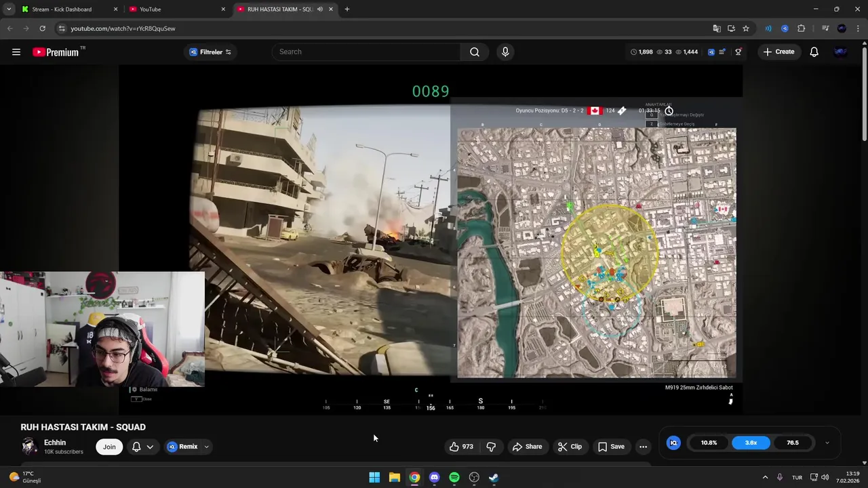Expand notification preferences chevron next to bell
Image resolution: width=868 pixels, height=488 pixels.
(150, 447)
